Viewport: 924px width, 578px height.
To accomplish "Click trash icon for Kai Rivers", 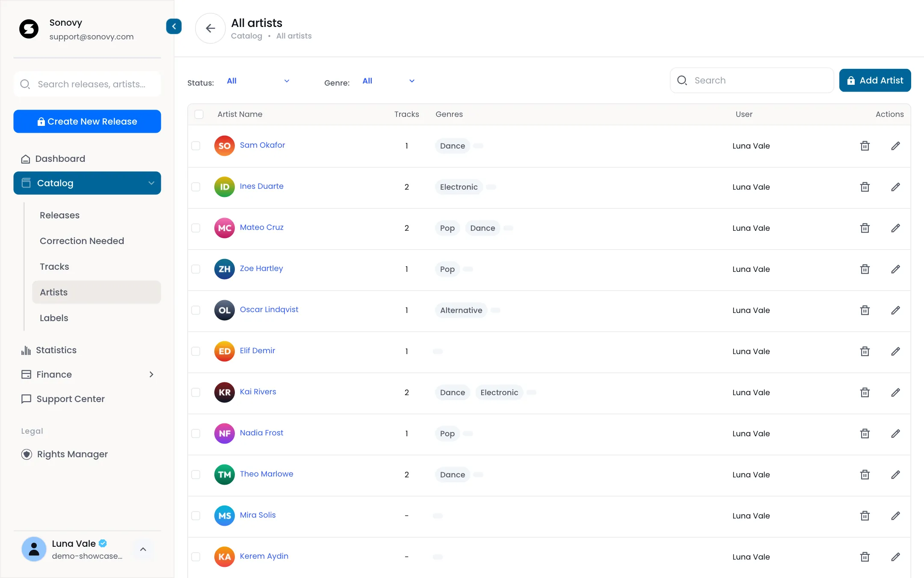I will click(x=865, y=392).
